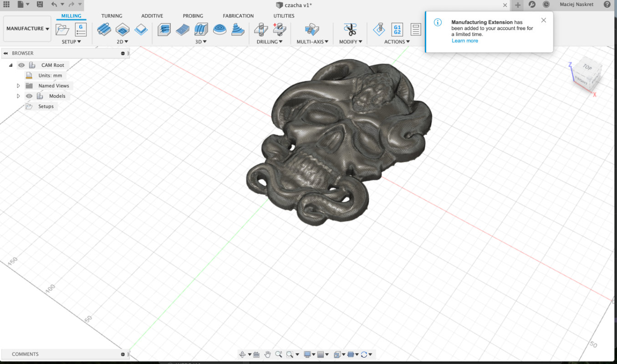The width and height of the screenshot is (617, 364).
Task: Open Display Settings monitor icon
Action: pos(307,354)
